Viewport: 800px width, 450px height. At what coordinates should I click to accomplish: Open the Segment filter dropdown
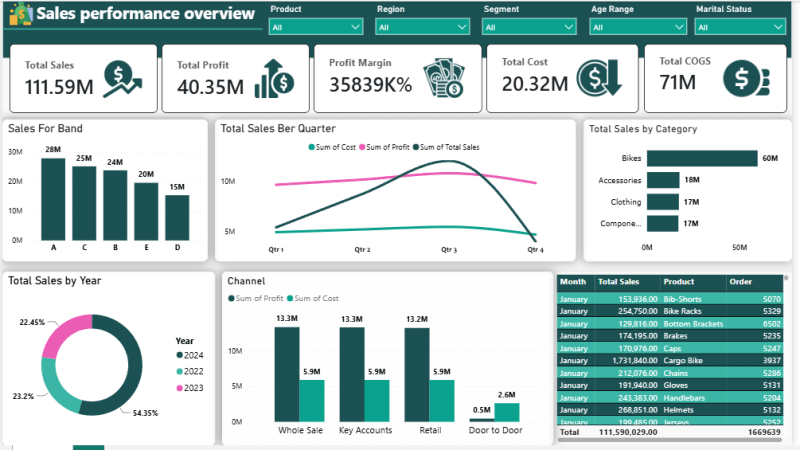529,27
